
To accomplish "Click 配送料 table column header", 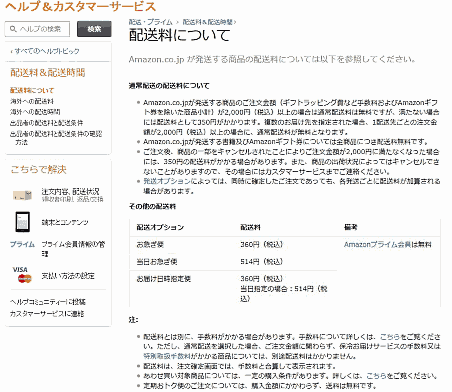I will [250, 227].
